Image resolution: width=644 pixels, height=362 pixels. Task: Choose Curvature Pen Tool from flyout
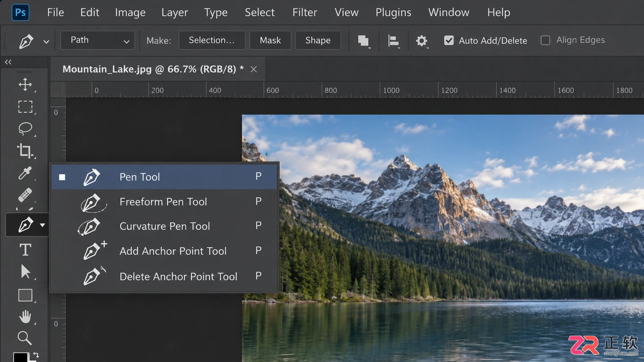pyautogui.click(x=165, y=226)
